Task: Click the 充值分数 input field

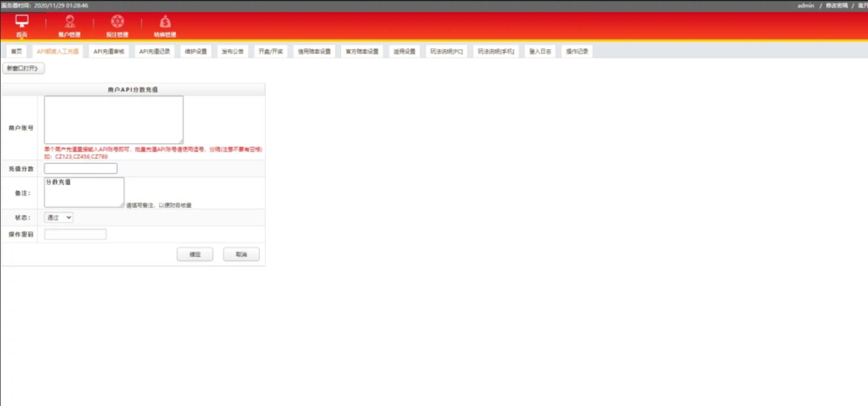Action: (81, 168)
